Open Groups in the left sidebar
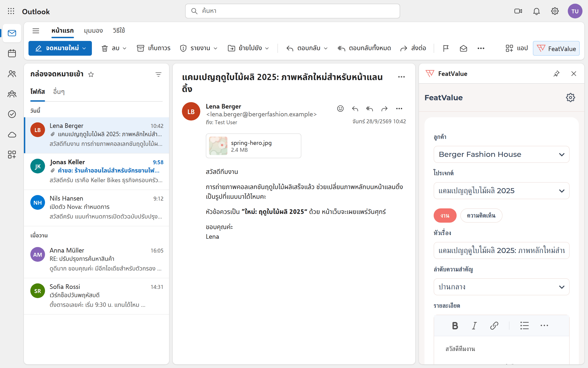588x368 pixels. (x=12, y=94)
